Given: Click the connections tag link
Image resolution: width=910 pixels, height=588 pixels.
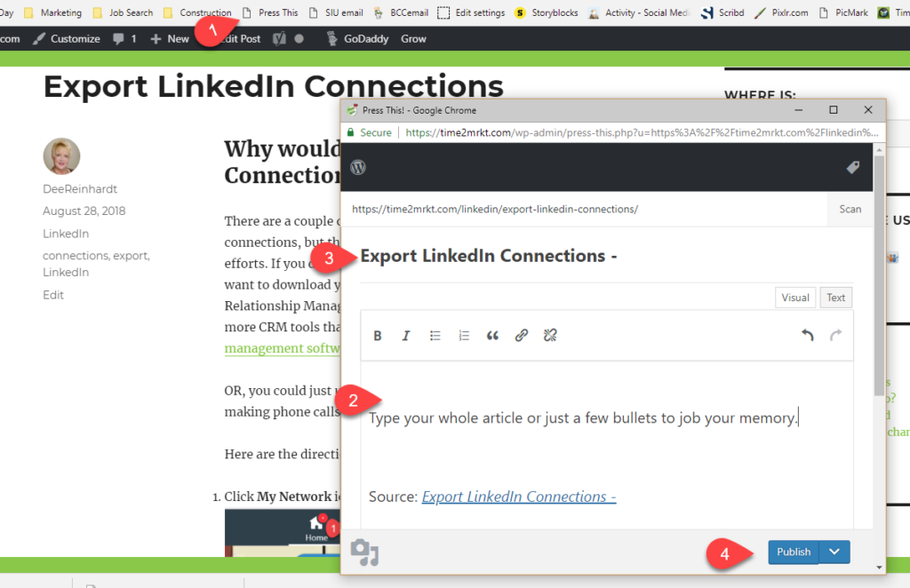Looking at the screenshot, I should coord(76,256).
